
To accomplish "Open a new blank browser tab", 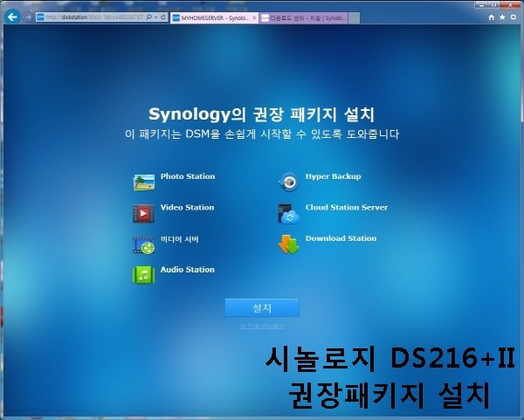I will click(354, 18).
